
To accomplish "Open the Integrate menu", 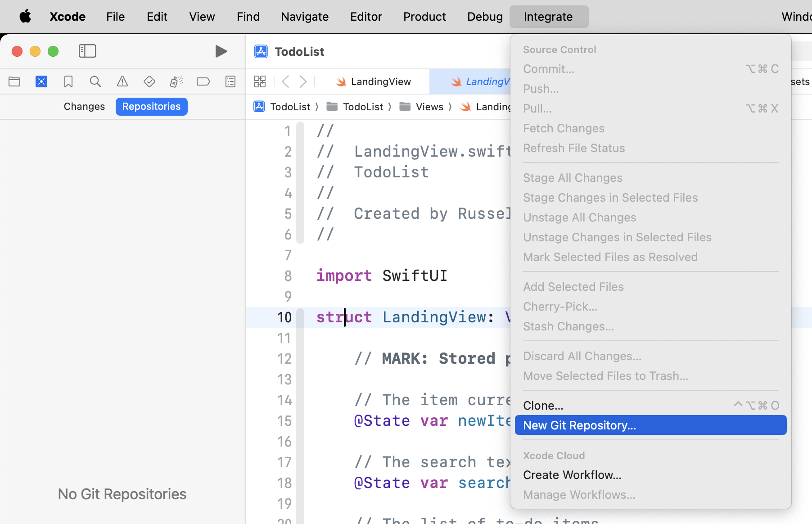I will point(549,16).
